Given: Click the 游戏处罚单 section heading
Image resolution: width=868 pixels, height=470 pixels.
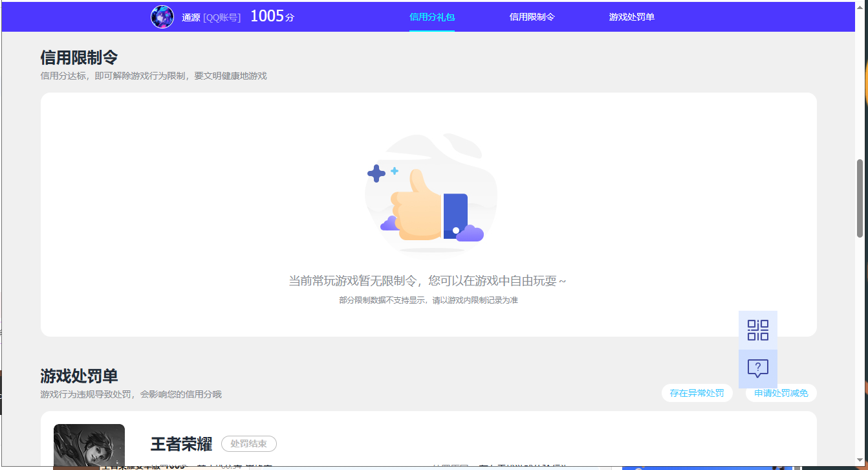Looking at the screenshot, I should coord(79,376).
